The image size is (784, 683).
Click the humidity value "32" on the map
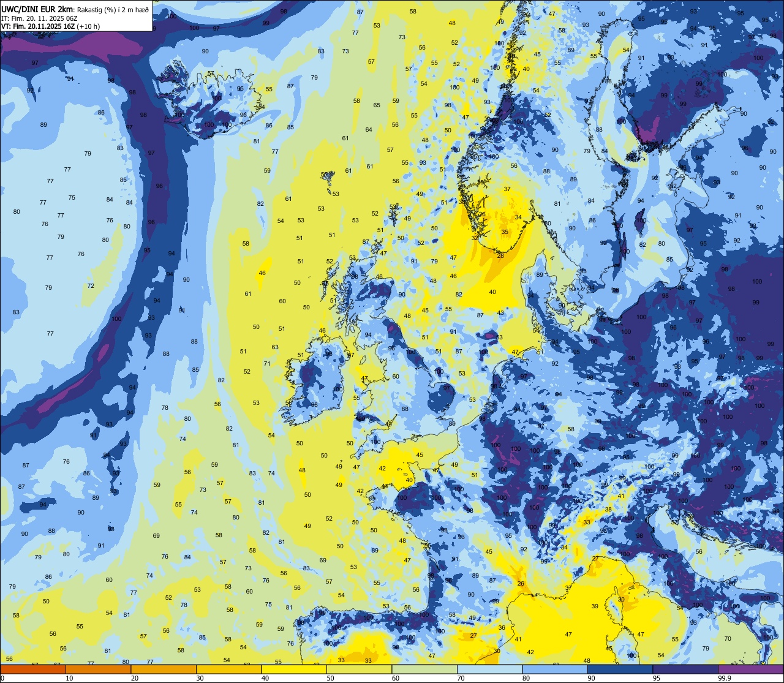click(x=475, y=238)
